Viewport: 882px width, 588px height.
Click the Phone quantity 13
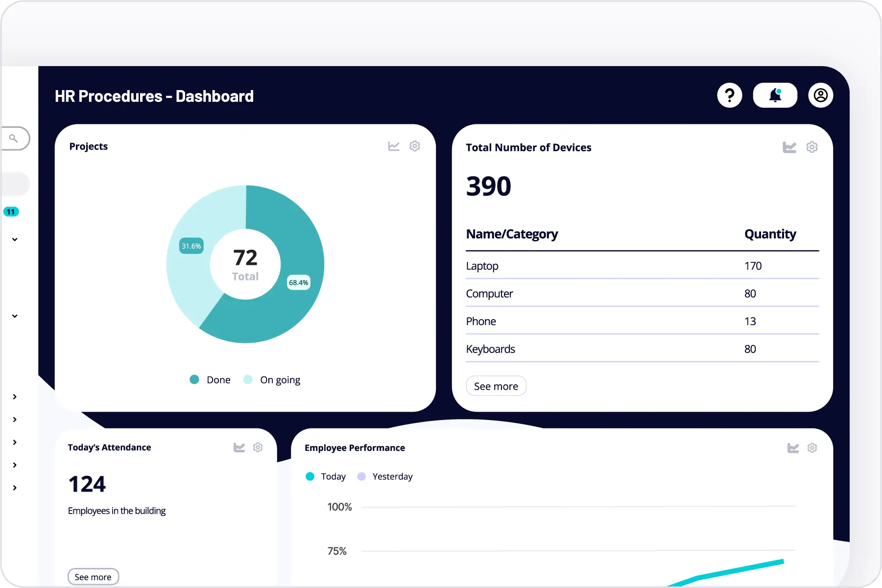pos(750,321)
